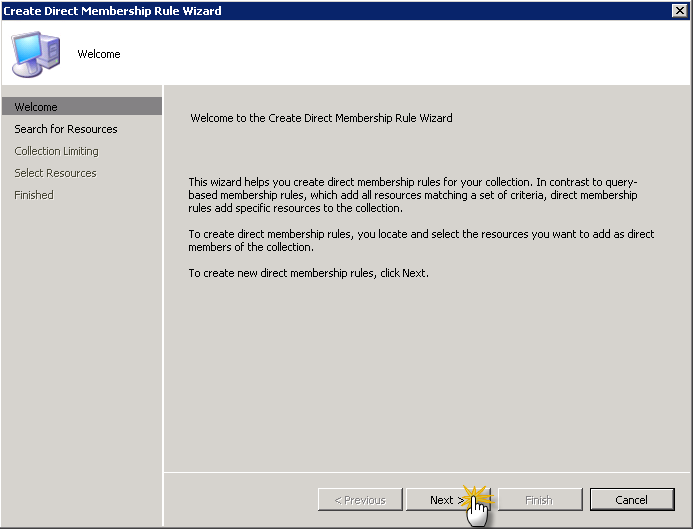This screenshot has height=529, width=693.
Task: Open the Search for Resources step
Action: pyautogui.click(x=66, y=129)
